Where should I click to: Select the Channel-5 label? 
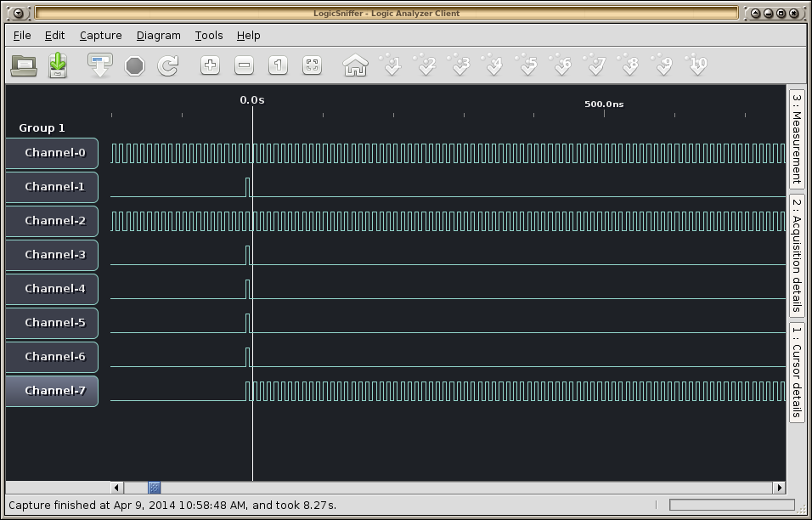[x=52, y=323]
